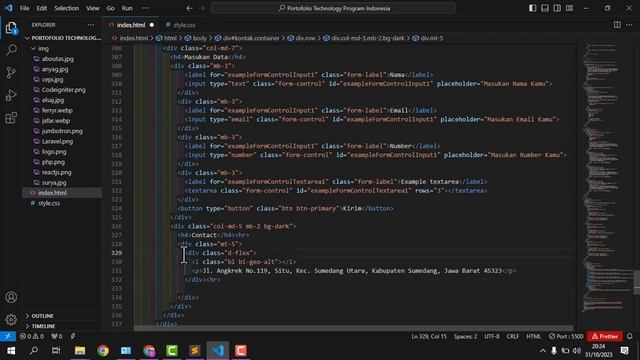Change CRLF end of line sequence

pos(513,336)
